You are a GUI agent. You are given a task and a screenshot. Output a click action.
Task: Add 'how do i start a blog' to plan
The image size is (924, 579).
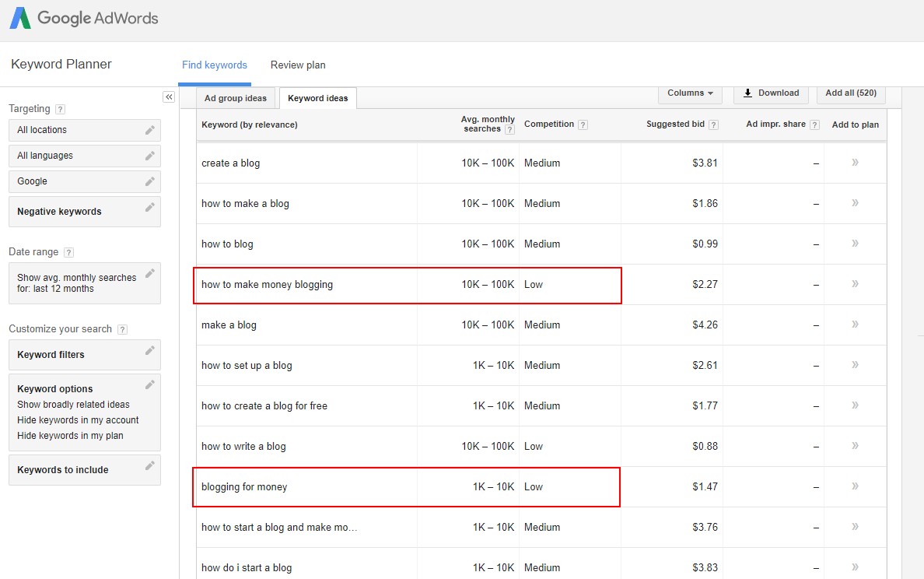pos(855,567)
